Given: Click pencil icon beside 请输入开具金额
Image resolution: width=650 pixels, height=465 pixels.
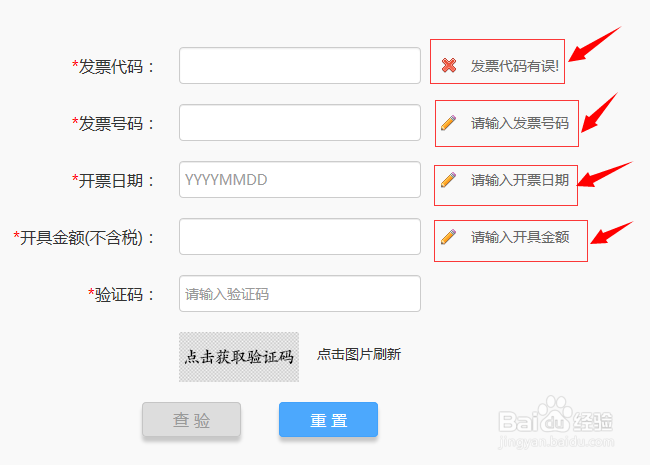Looking at the screenshot, I should pos(449,237).
